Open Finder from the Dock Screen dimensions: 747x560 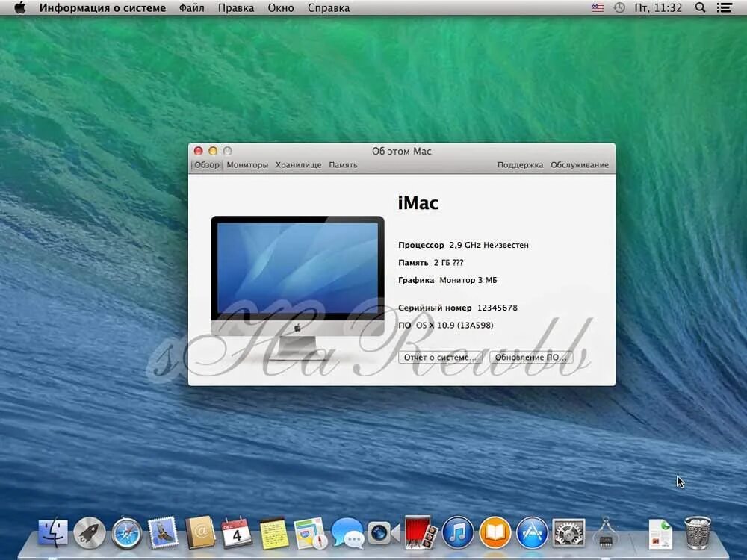pyautogui.click(x=53, y=532)
